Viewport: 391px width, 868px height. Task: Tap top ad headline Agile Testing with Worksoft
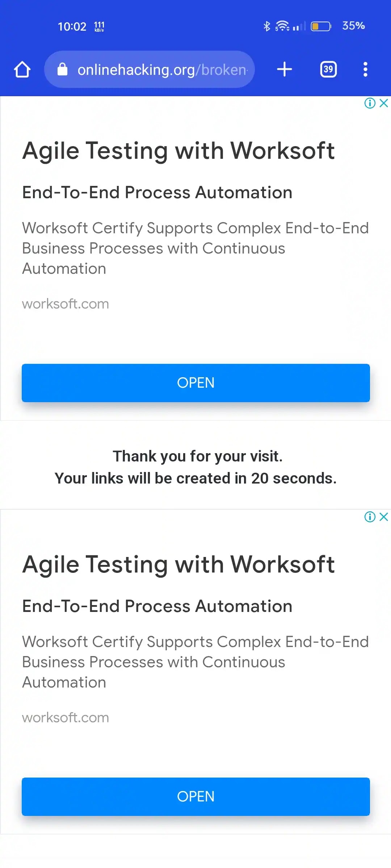pyautogui.click(x=178, y=150)
